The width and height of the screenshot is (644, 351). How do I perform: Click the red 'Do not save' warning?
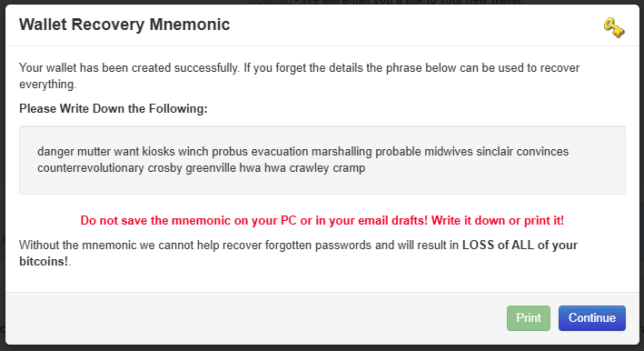click(x=322, y=221)
